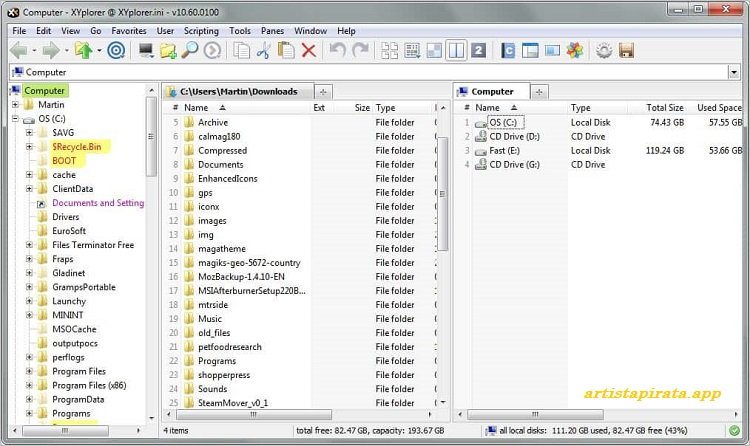
Task: Open Configuration gear icon
Action: [x=604, y=50]
